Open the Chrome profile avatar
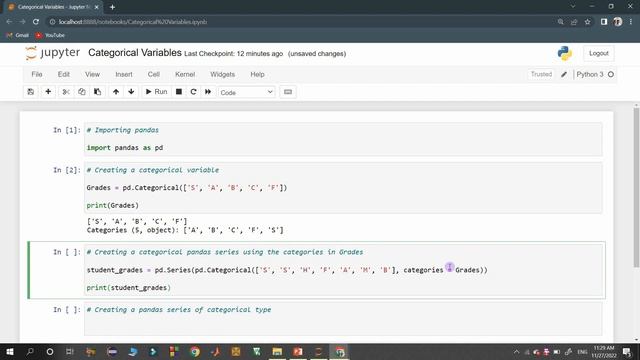The width and height of the screenshot is (640, 360). click(x=618, y=22)
